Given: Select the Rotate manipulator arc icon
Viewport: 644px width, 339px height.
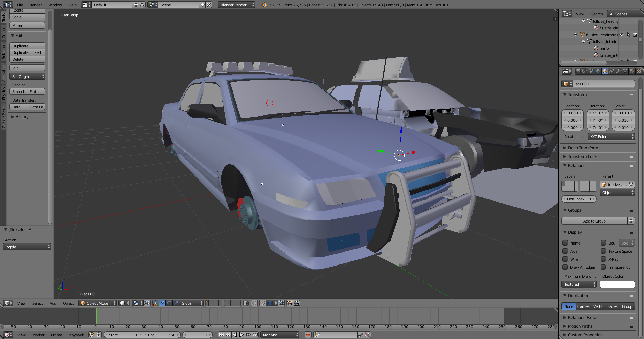Looking at the screenshot, I should (x=169, y=303).
